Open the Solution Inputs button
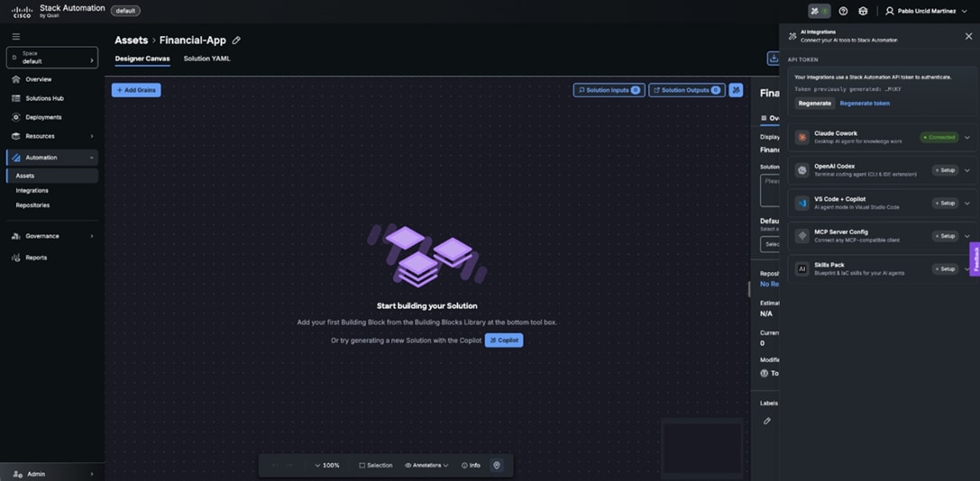This screenshot has width=980, height=481. pyautogui.click(x=609, y=90)
